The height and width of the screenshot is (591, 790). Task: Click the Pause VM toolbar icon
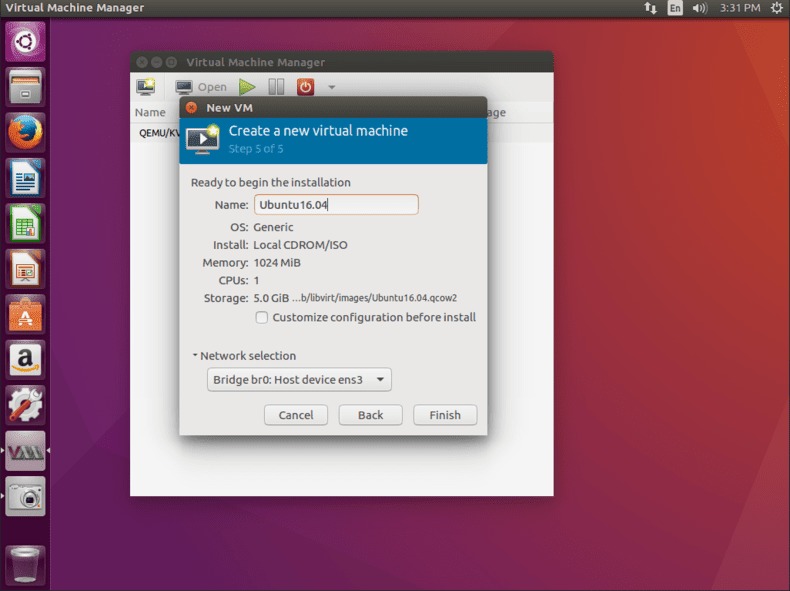click(x=276, y=87)
